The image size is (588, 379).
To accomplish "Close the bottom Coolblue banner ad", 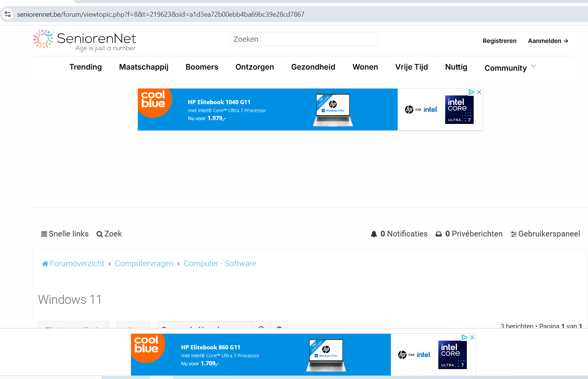I will (473, 337).
